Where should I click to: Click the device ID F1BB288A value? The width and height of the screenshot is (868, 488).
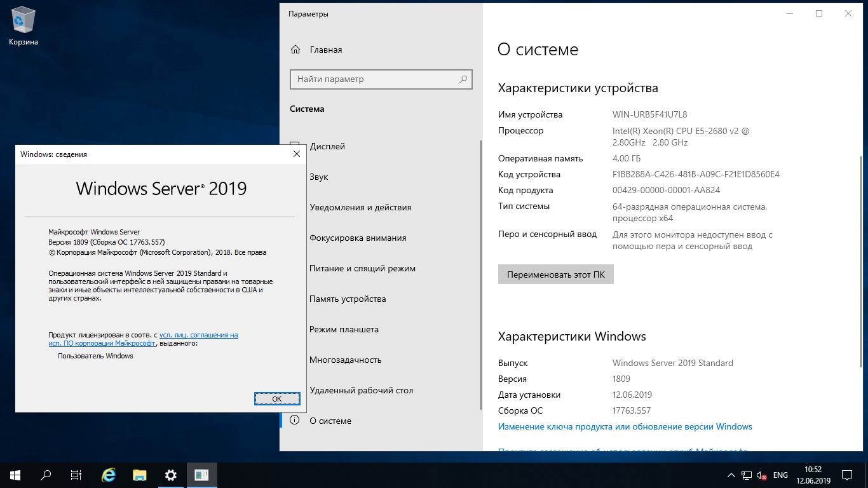click(696, 174)
